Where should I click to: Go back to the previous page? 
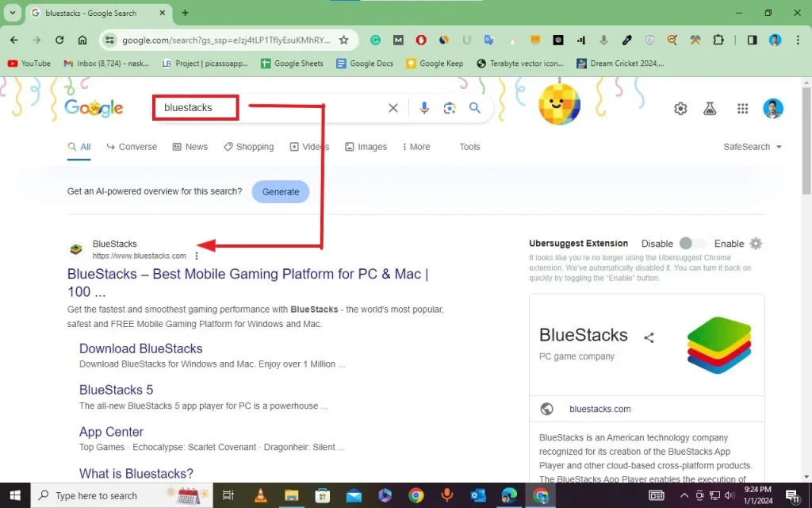14,40
